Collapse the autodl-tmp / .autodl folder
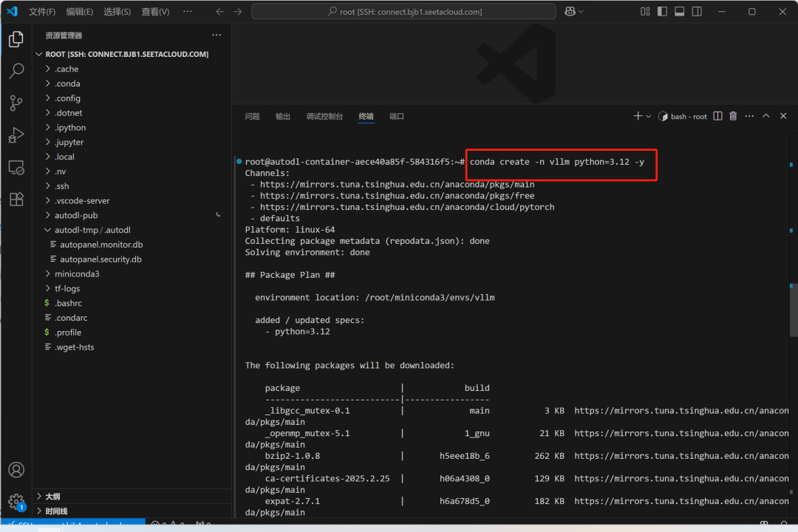The height and width of the screenshot is (532, 798). (x=132, y=230)
